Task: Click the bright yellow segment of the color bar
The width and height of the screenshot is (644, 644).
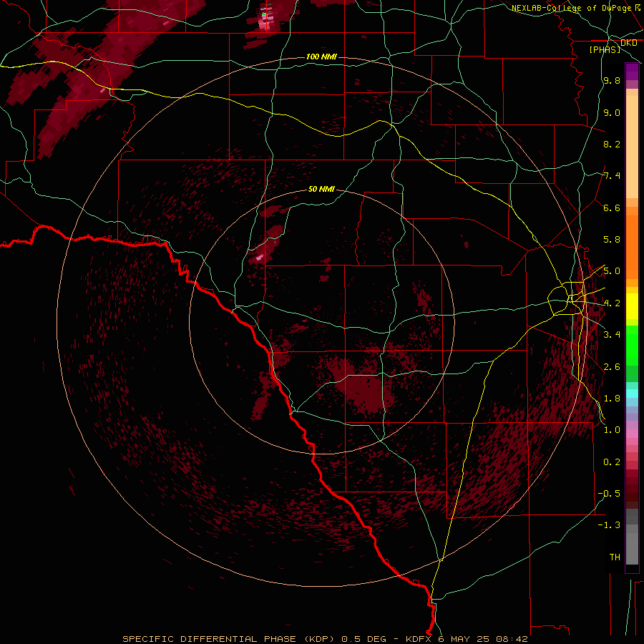Action: click(632, 306)
